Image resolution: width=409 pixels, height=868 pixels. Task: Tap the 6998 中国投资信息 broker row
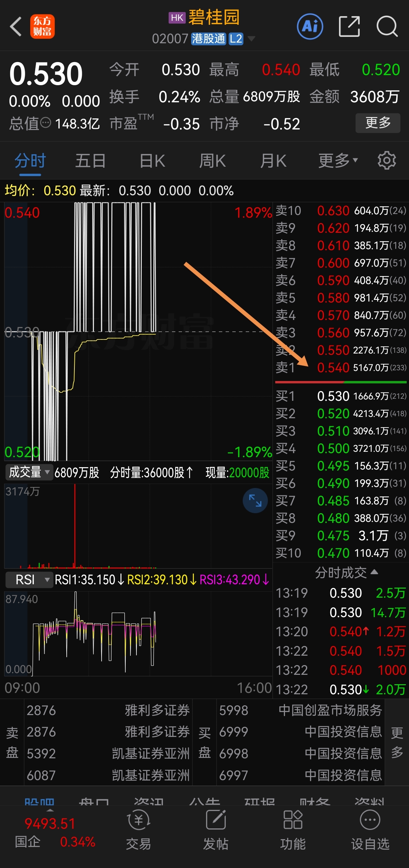coord(300,753)
